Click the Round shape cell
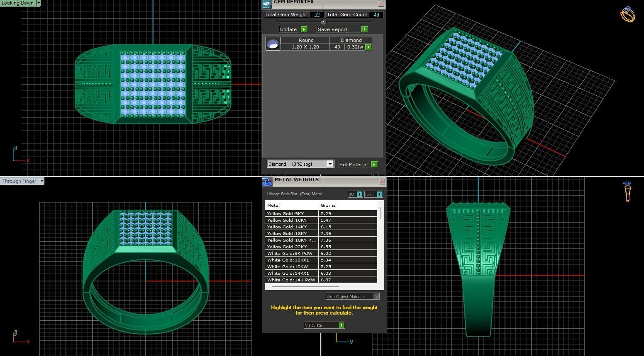The width and height of the screenshot is (644, 356). [x=306, y=40]
